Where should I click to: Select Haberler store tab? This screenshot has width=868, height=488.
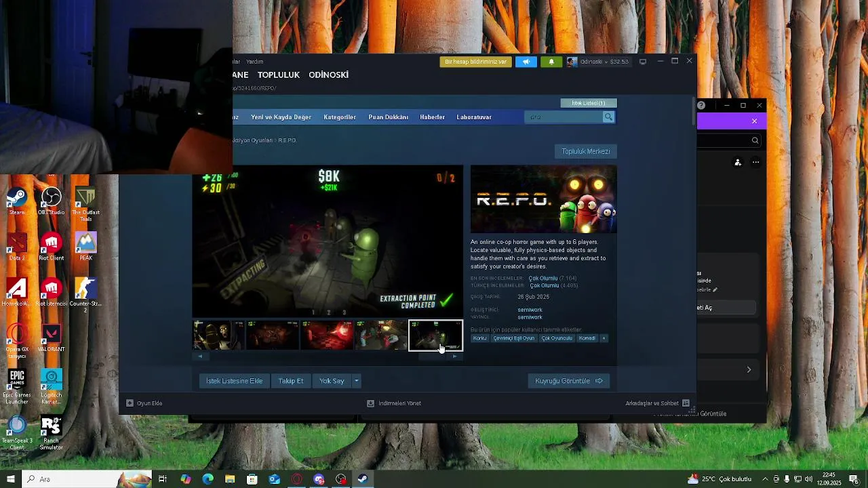[432, 117]
